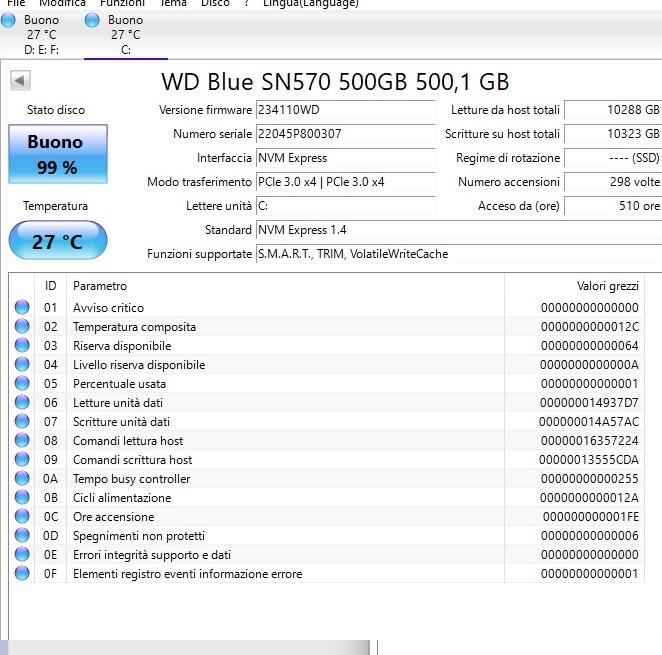Click status orb for Letture unità dati row
This screenshot has width=662, height=655.
pos(22,402)
